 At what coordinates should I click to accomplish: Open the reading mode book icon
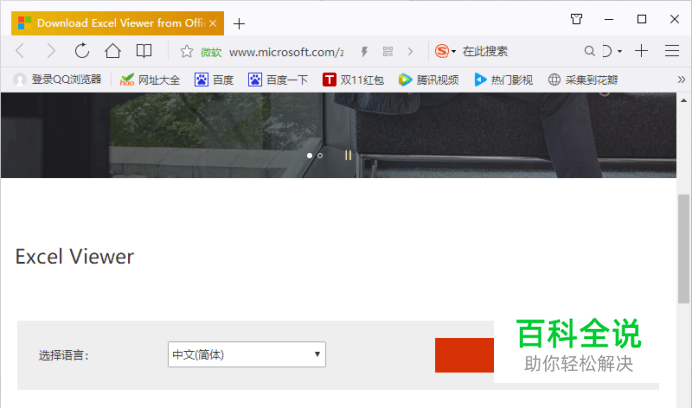(144, 51)
